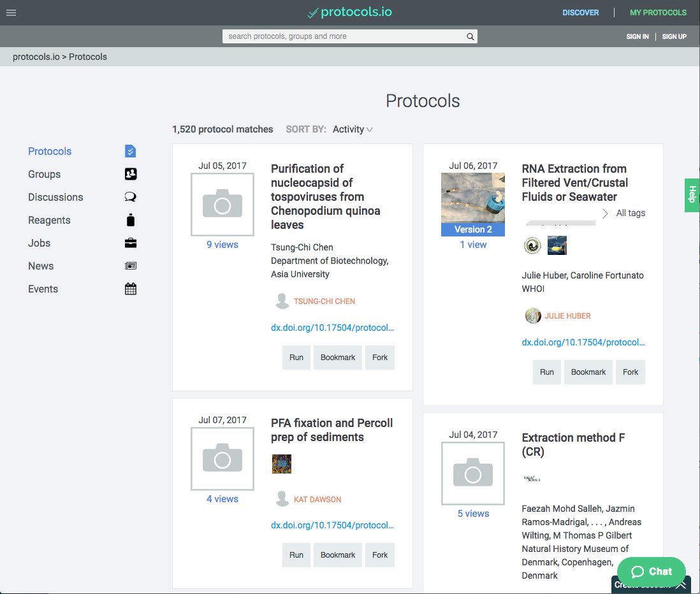Open the hamburger menu icon
This screenshot has height=594, width=700.
[11, 13]
